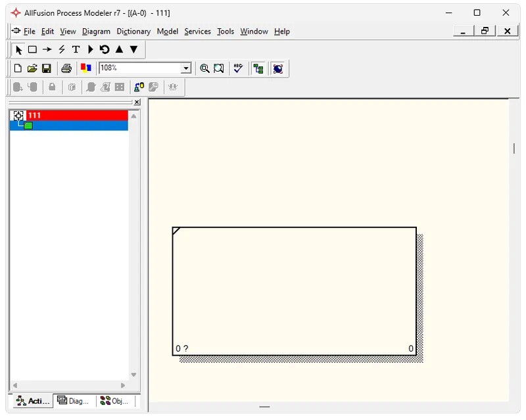Open the color palette editor icon

85,68
